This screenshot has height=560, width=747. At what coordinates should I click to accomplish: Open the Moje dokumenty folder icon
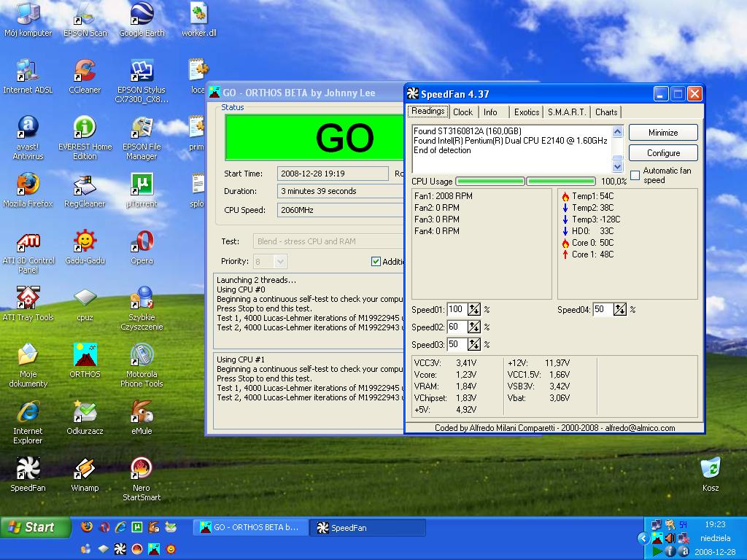click(x=28, y=365)
